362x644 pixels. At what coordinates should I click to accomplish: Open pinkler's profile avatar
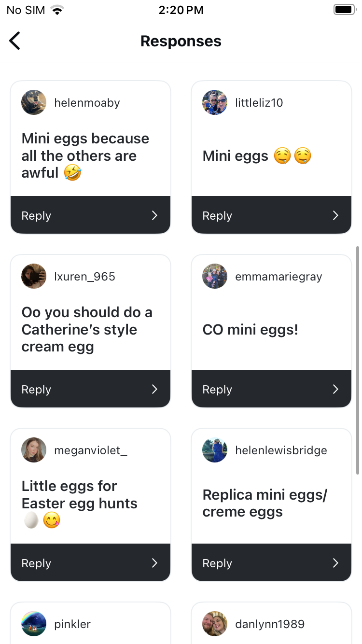(34, 624)
